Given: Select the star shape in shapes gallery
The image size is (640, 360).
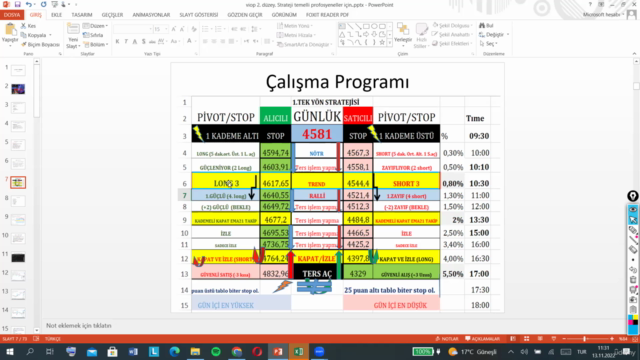Looking at the screenshot, I should [x=382, y=42].
